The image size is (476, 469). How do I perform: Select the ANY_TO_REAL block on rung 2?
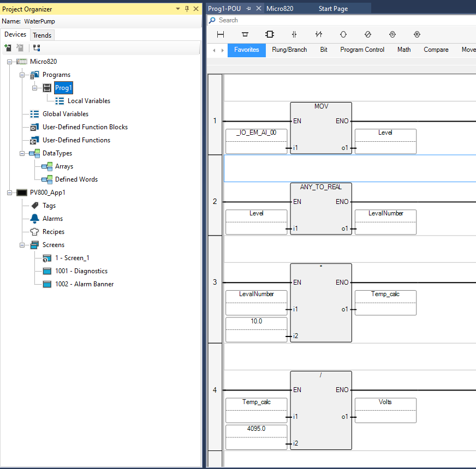pyautogui.click(x=321, y=209)
